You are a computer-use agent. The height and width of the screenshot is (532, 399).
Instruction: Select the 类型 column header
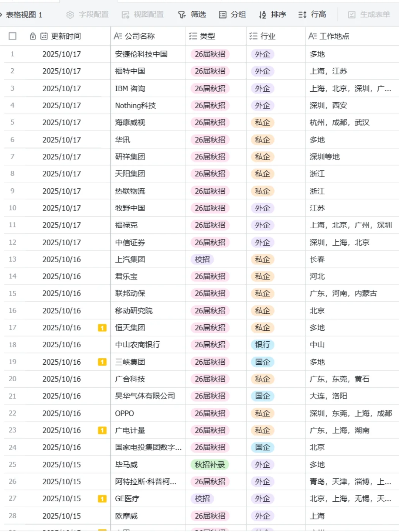coord(216,36)
